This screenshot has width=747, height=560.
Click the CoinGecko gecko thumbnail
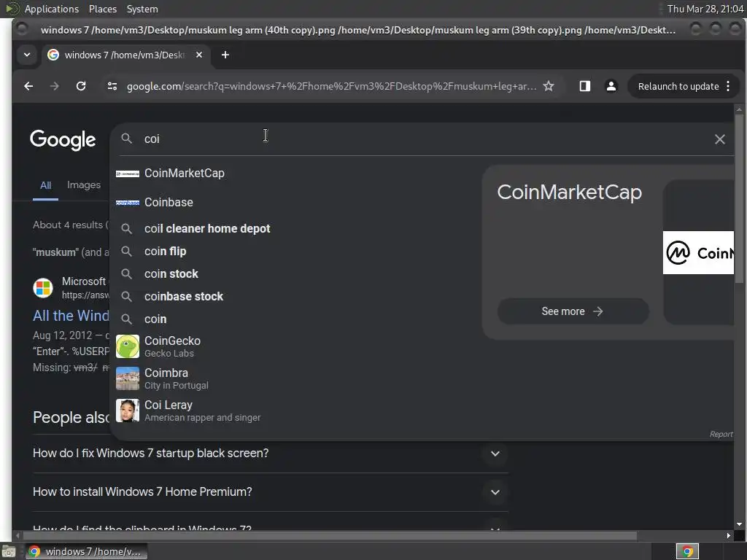128,346
